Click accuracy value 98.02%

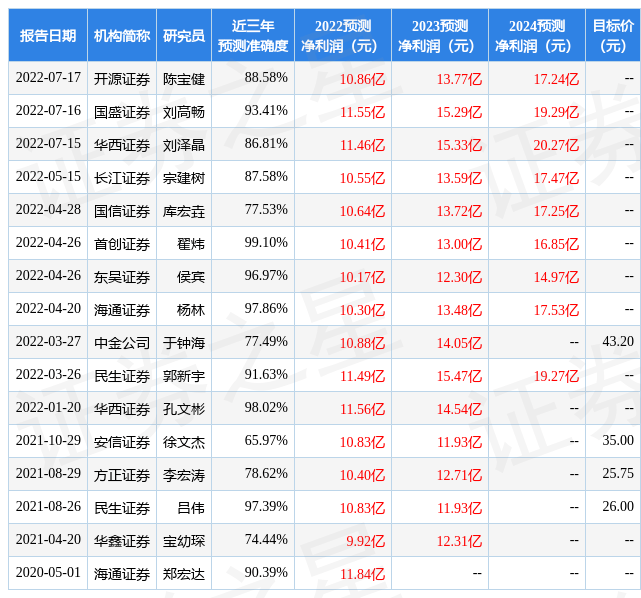266,408
